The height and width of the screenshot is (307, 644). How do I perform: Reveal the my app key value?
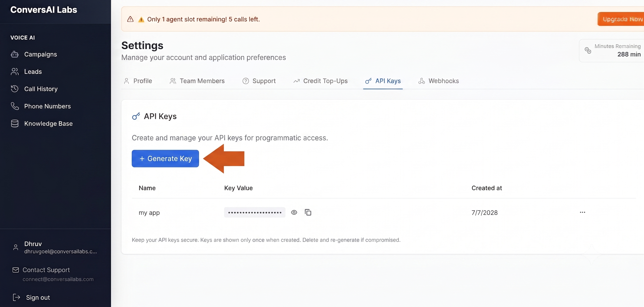[294, 212]
